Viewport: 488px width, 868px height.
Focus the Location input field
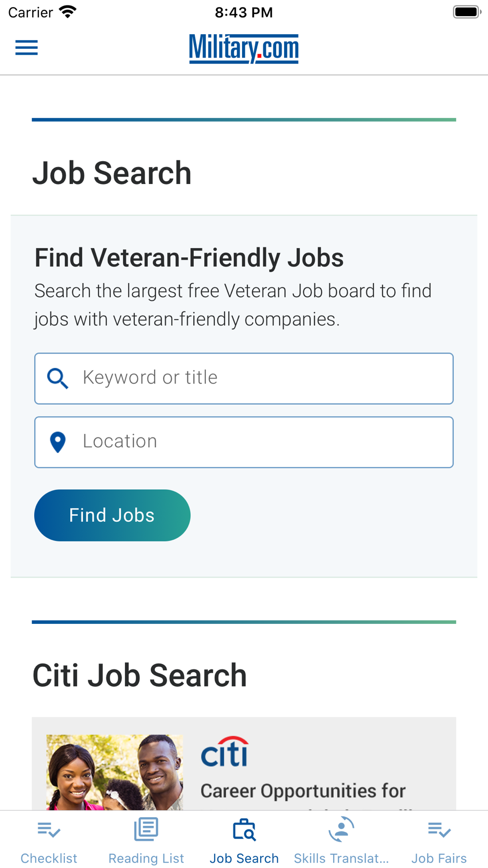tap(244, 442)
